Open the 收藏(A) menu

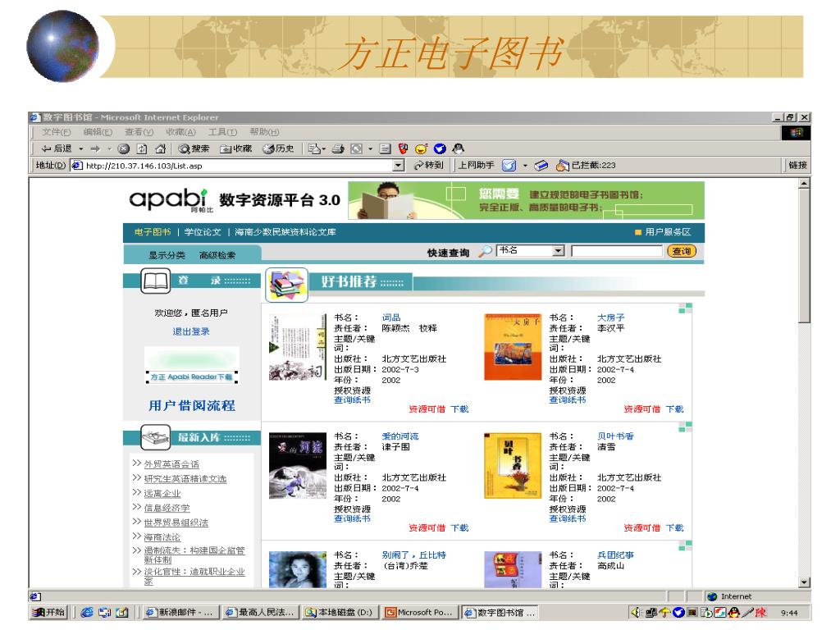click(x=180, y=132)
